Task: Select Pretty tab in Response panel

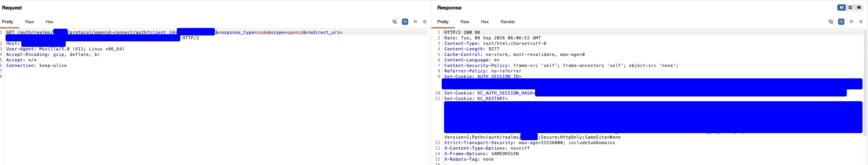Action: pyautogui.click(x=443, y=22)
